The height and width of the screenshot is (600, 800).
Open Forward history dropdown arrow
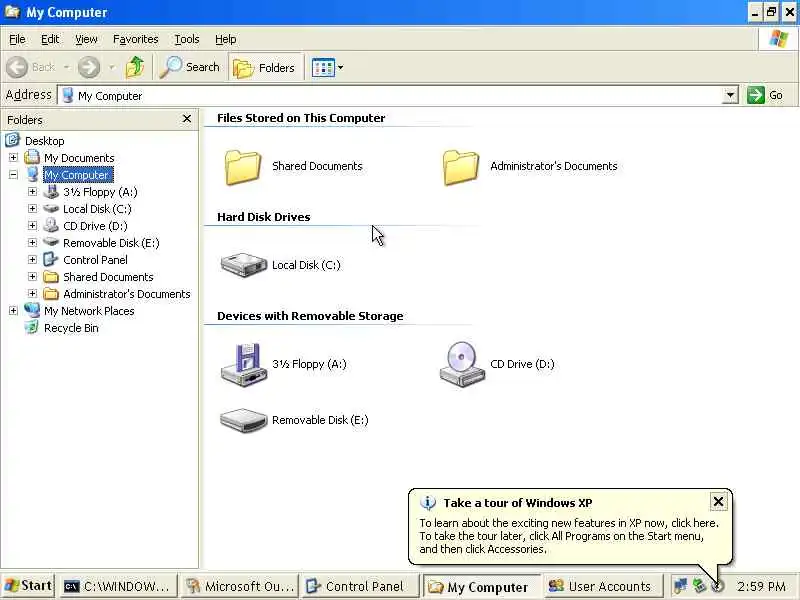(x=112, y=67)
